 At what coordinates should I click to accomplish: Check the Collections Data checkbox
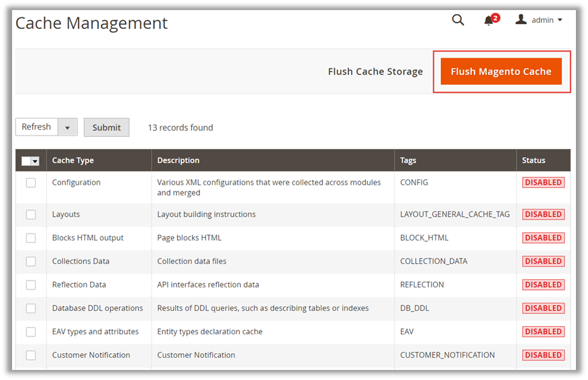31,261
